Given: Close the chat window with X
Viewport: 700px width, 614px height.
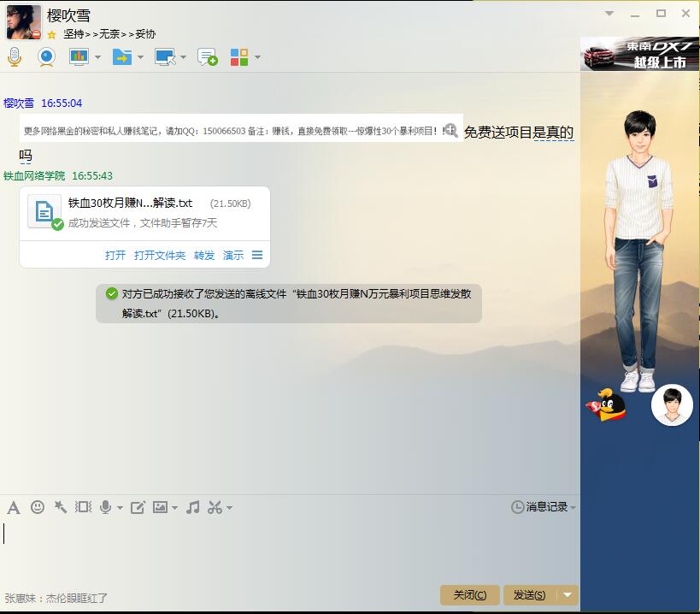Looking at the screenshot, I should [686, 14].
